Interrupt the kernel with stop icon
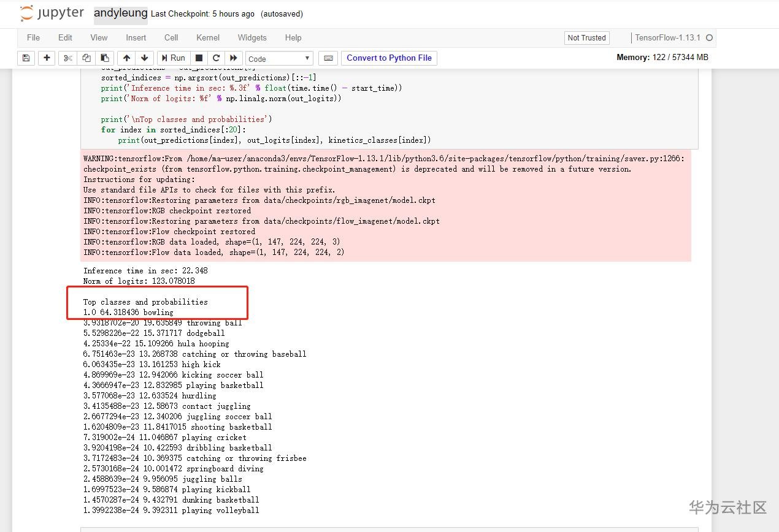This screenshot has height=532, width=779. (x=199, y=58)
